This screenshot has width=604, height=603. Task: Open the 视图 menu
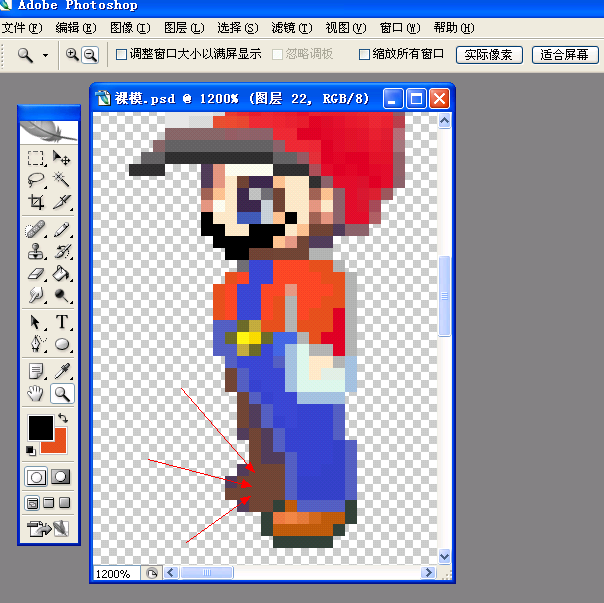click(x=346, y=28)
